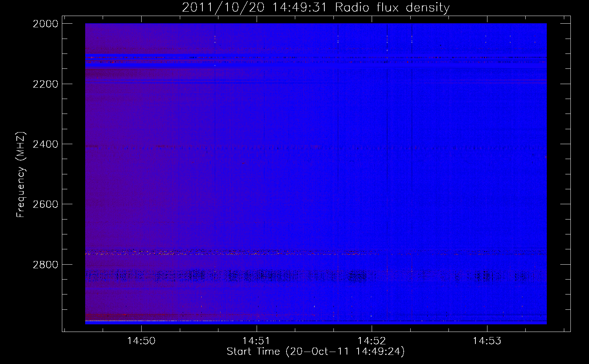Click the 14:50 time tick label

click(141, 341)
